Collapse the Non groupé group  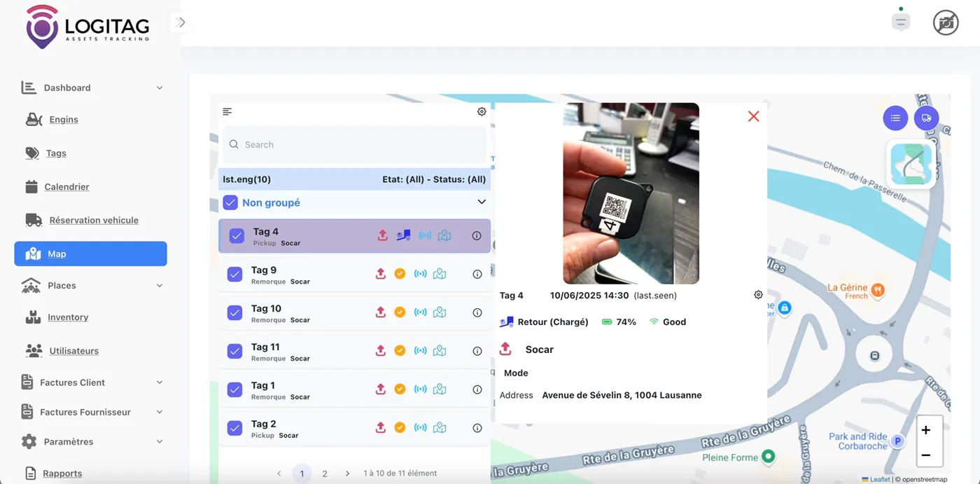[482, 202]
